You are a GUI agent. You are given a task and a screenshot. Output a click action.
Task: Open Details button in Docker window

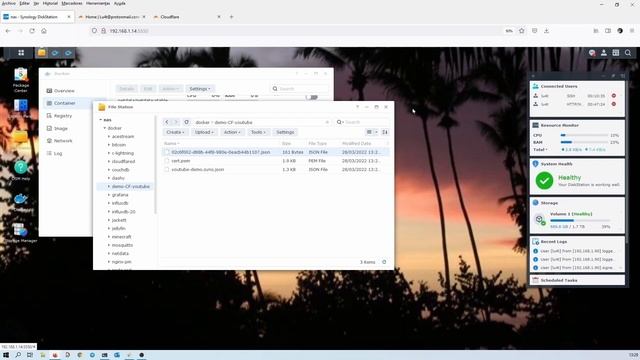[127, 89]
